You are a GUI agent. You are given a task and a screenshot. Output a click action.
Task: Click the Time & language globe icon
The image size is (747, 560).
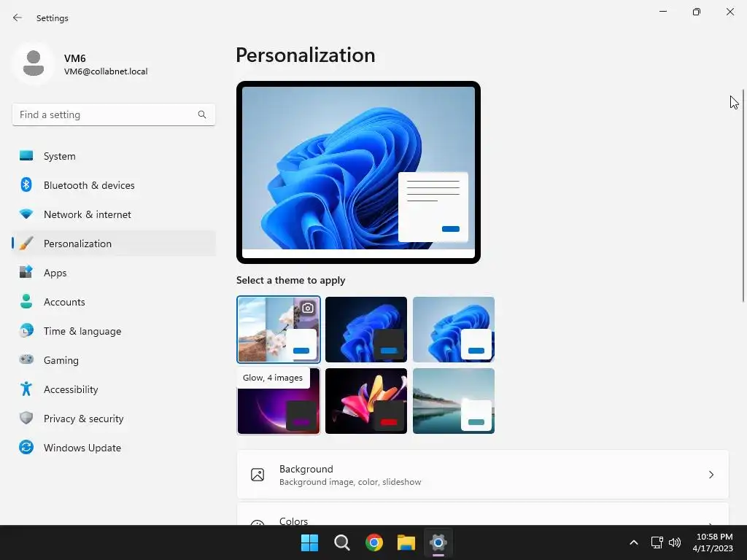coord(26,330)
